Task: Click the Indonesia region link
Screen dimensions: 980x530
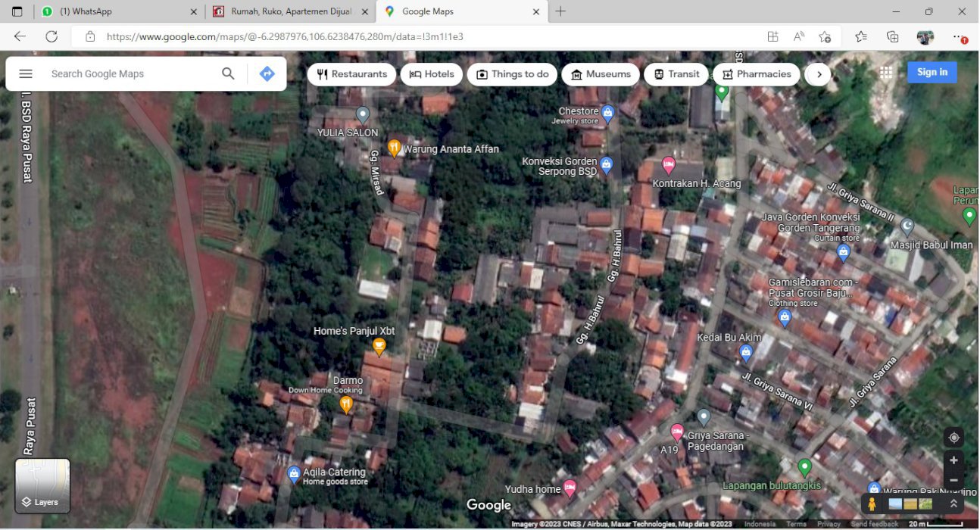Action: [760, 524]
